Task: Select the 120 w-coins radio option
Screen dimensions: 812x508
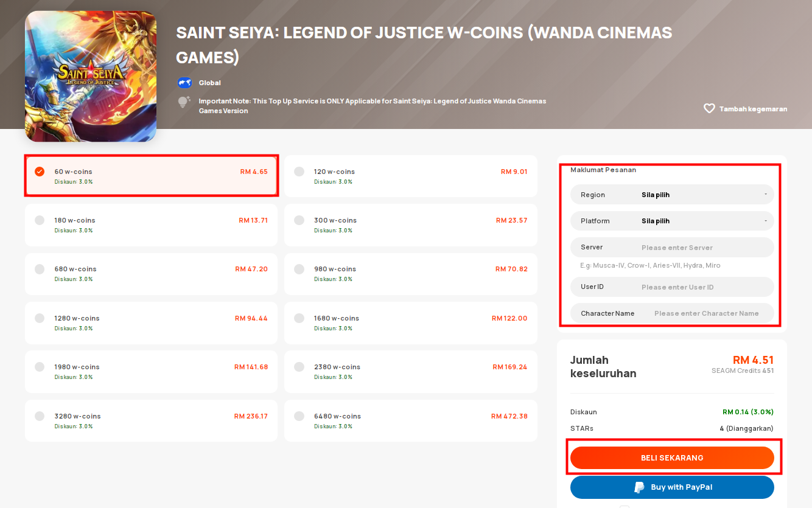Action: pos(299,172)
